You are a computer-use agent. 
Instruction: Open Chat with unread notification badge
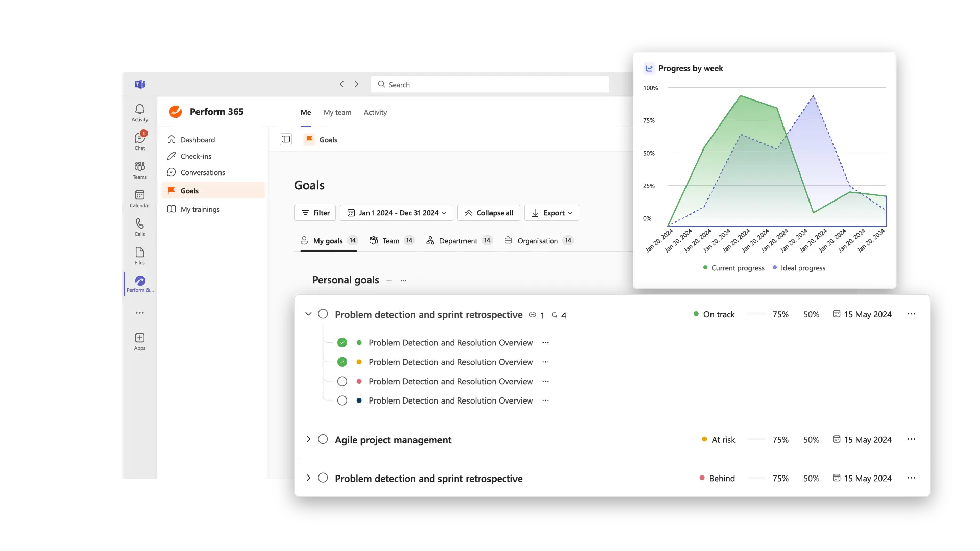click(x=139, y=141)
